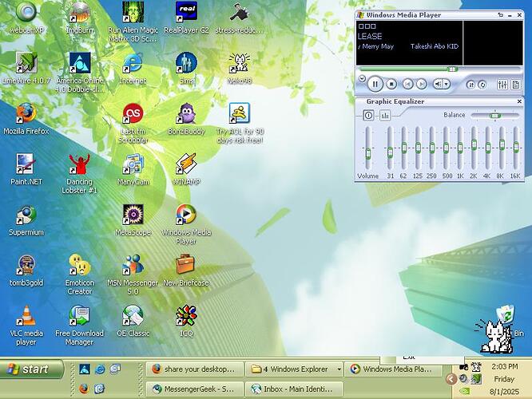Toggle the equalizer settings panel button
This screenshot has width=532, height=399.
coord(502,85)
